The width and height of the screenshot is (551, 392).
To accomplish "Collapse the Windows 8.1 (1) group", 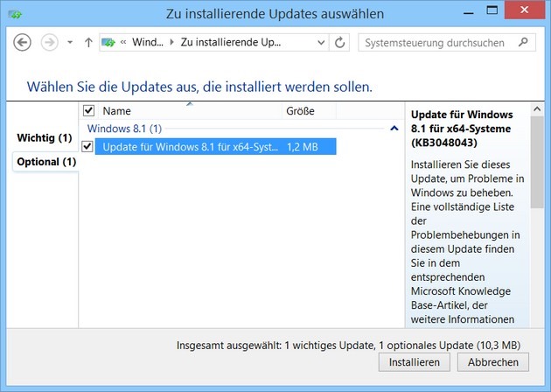I will (x=394, y=129).
